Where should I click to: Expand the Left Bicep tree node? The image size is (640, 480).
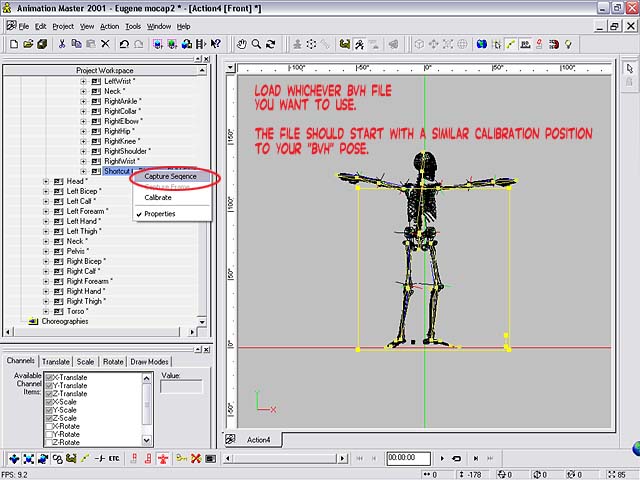pyautogui.click(x=46, y=191)
